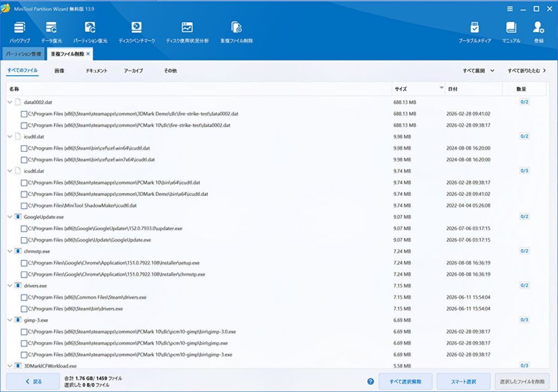Tick PCMark 10 bin x64 icudtl.dat

coord(24,183)
